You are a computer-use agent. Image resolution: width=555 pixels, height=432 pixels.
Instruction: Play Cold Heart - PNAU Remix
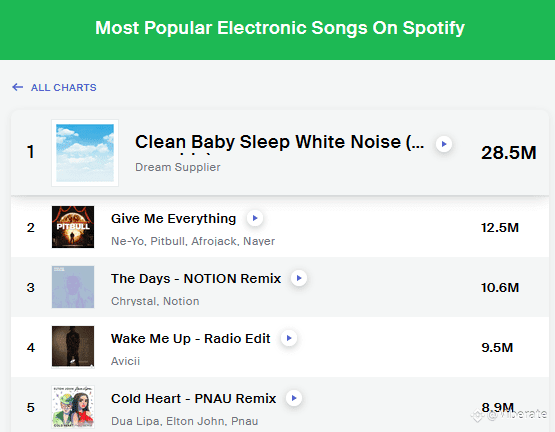coord(294,398)
